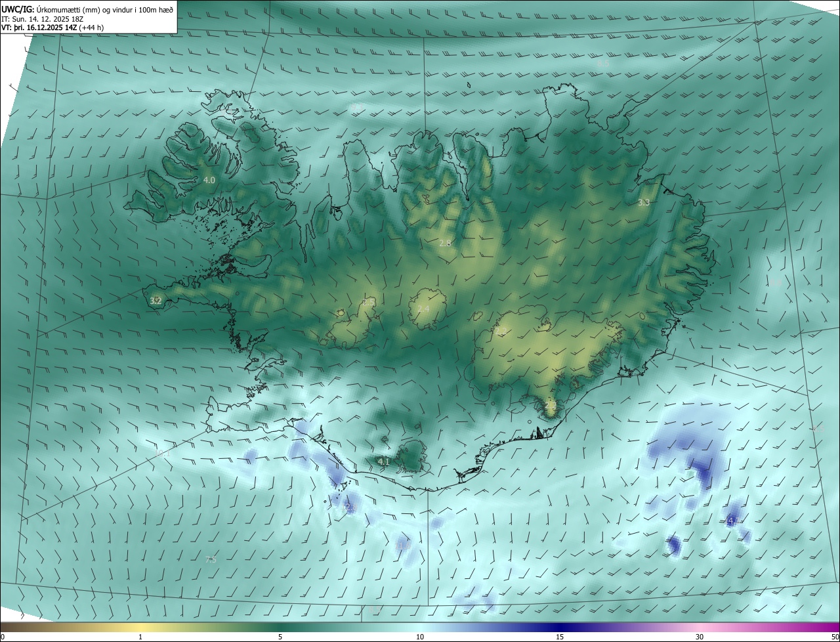Click the 4.1 value near the south coast glacier
Image resolution: width=840 pixels, height=642 pixels.
pos(384,462)
